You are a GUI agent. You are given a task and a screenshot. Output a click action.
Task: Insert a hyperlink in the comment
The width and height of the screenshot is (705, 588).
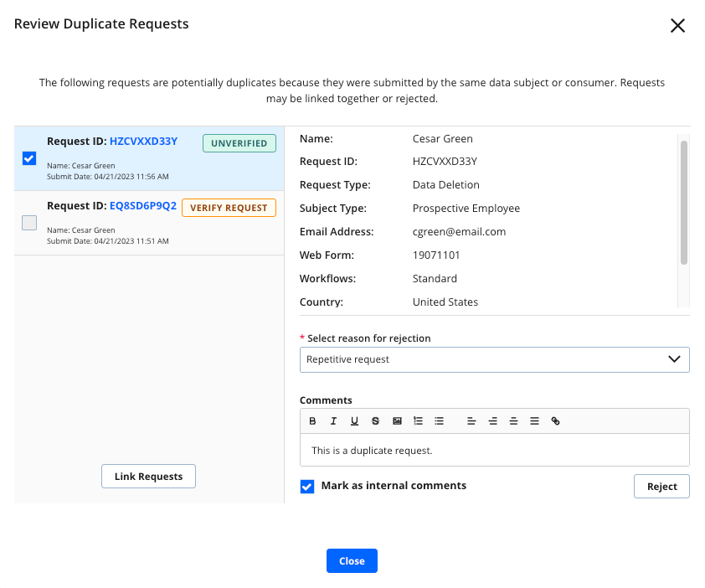coord(555,421)
